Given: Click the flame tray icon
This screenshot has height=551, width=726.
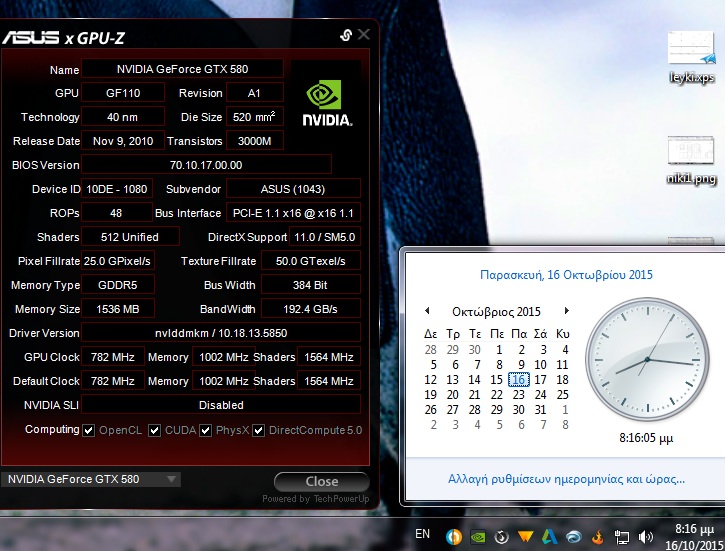Looking at the screenshot, I should click(598, 537).
